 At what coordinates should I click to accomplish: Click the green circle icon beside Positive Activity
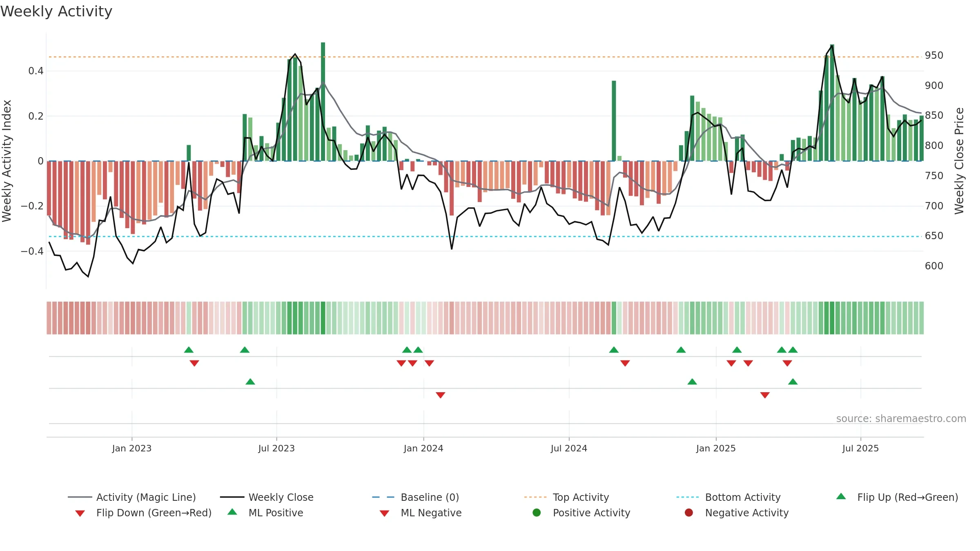pos(537,512)
